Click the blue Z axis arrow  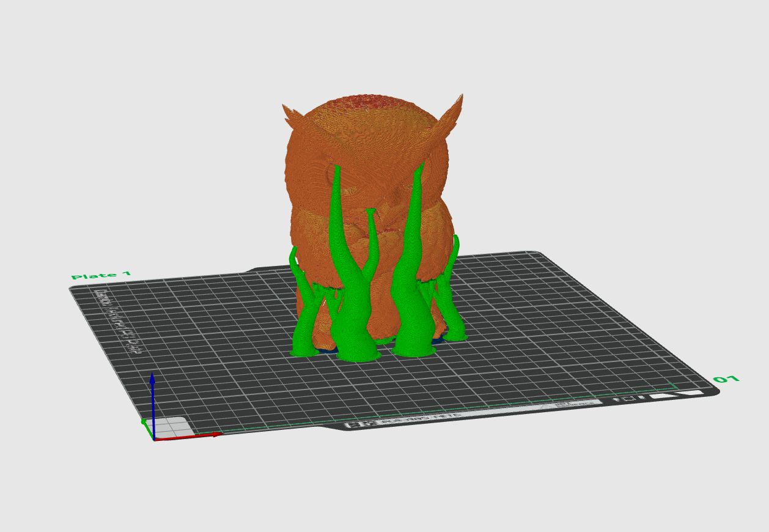[152, 404]
